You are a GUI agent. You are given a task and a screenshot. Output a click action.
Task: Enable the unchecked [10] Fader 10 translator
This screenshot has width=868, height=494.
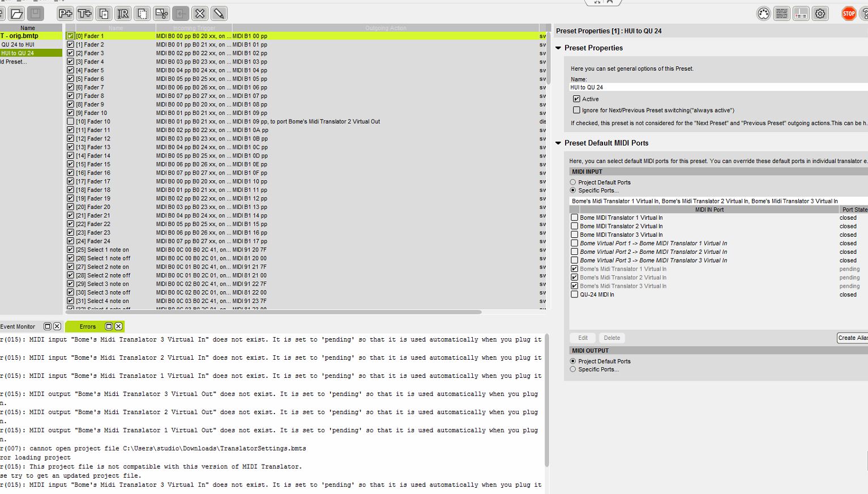click(71, 121)
